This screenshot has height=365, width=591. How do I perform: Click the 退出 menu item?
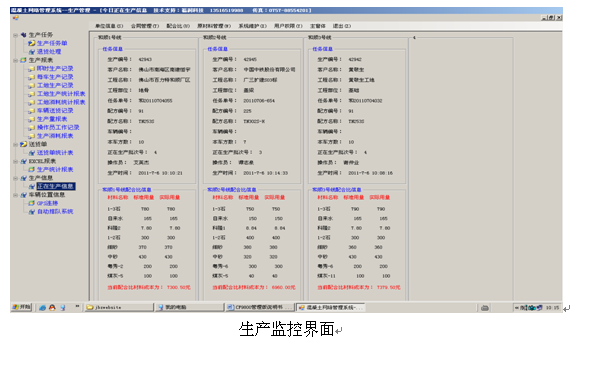coord(342,26)
